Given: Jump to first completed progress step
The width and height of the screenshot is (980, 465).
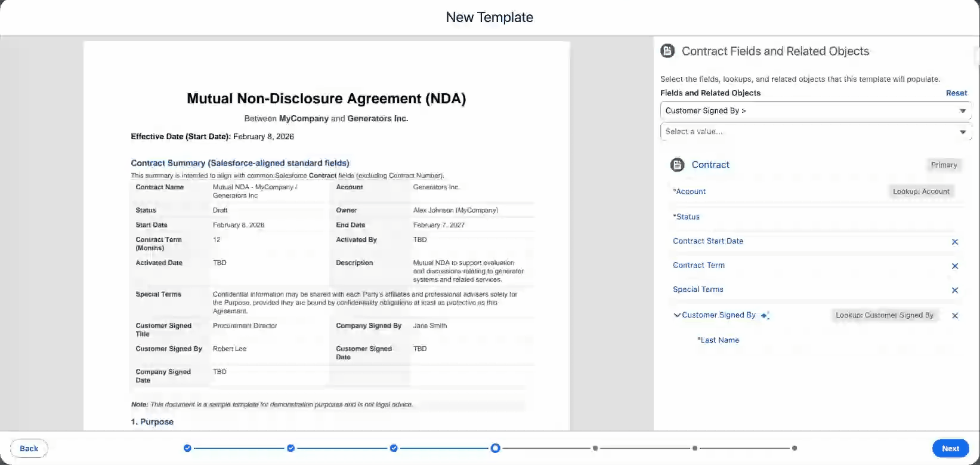Looking at the screenshot, I should click(x=187, y=448).
